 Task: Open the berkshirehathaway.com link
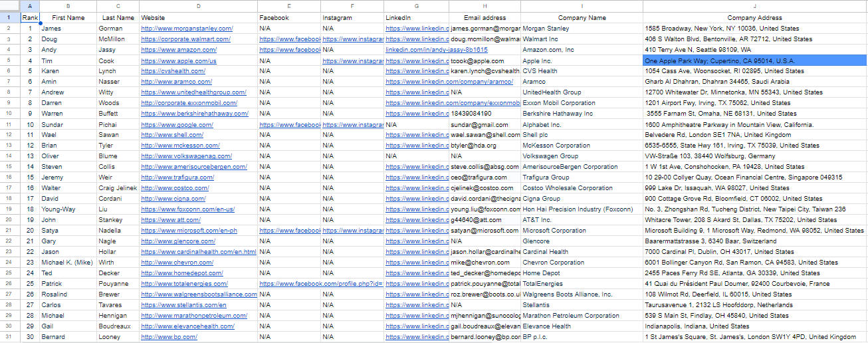tap(194, 114)
